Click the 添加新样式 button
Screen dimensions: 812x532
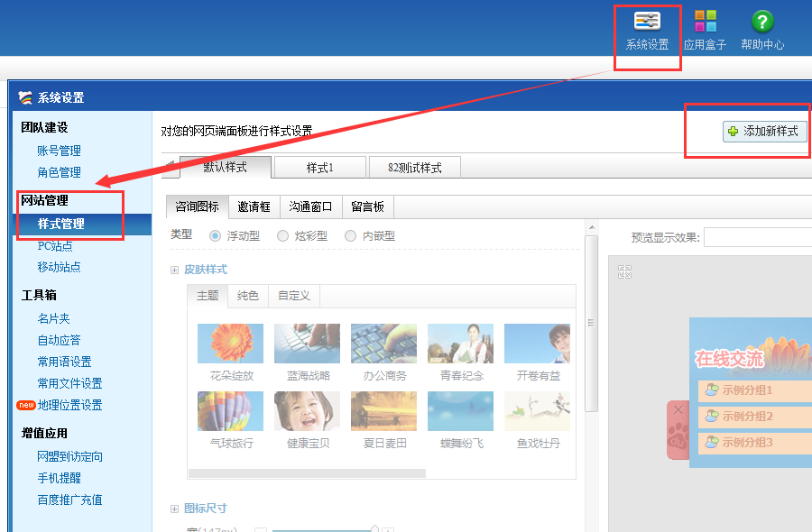click(x=763, y=132)
